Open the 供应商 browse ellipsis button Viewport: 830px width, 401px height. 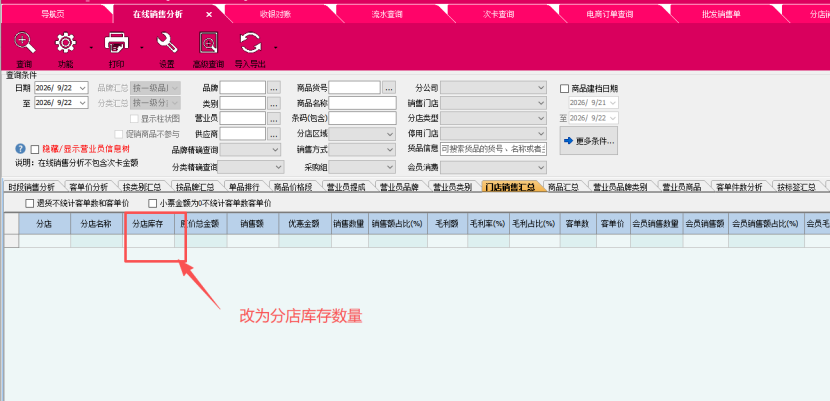pyautogui.click(x=273, y=133)
